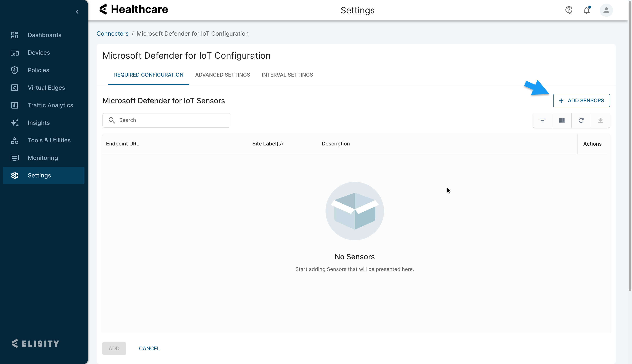The width and height of the screenshot is (632, 364).
Task: Open the Insights sparkle icon
Action: click(x=15, y=123)
